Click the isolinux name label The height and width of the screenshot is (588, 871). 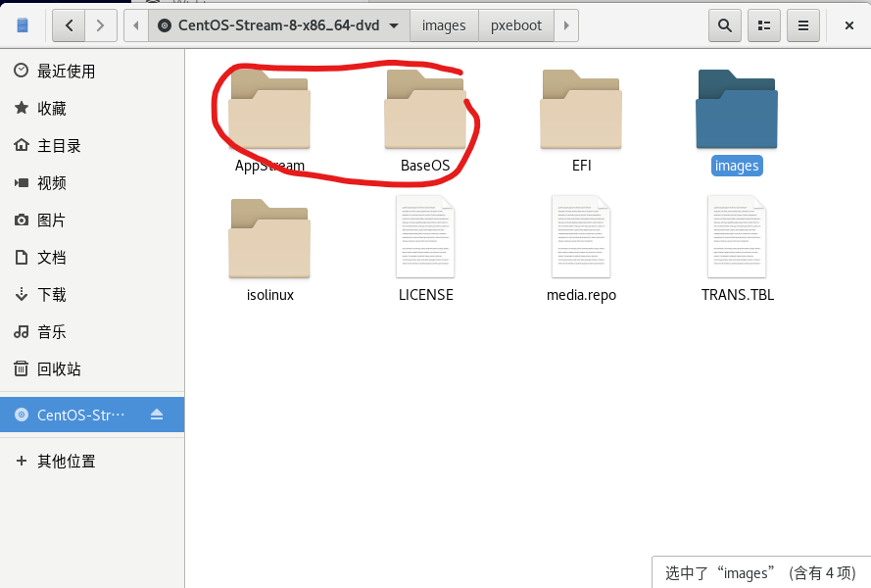(270, 295)
